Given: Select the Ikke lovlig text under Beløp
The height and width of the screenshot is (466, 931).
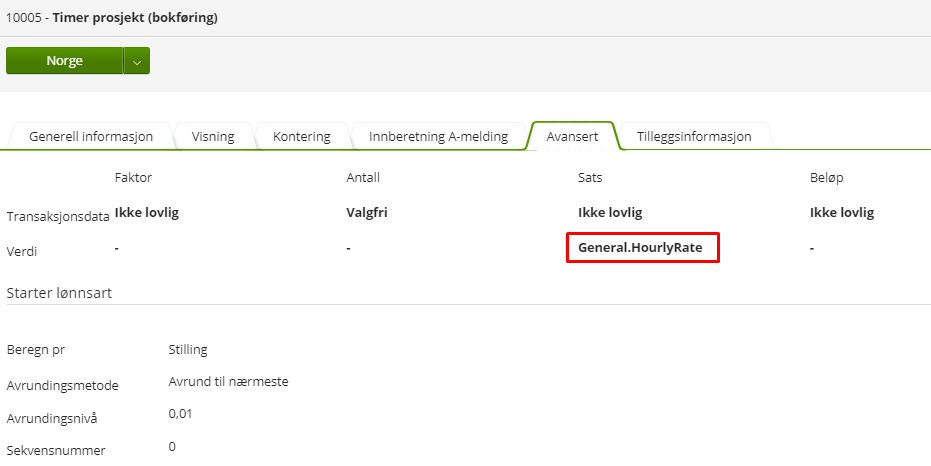Looking at the screenshot, I should click(x=842, y=213).
